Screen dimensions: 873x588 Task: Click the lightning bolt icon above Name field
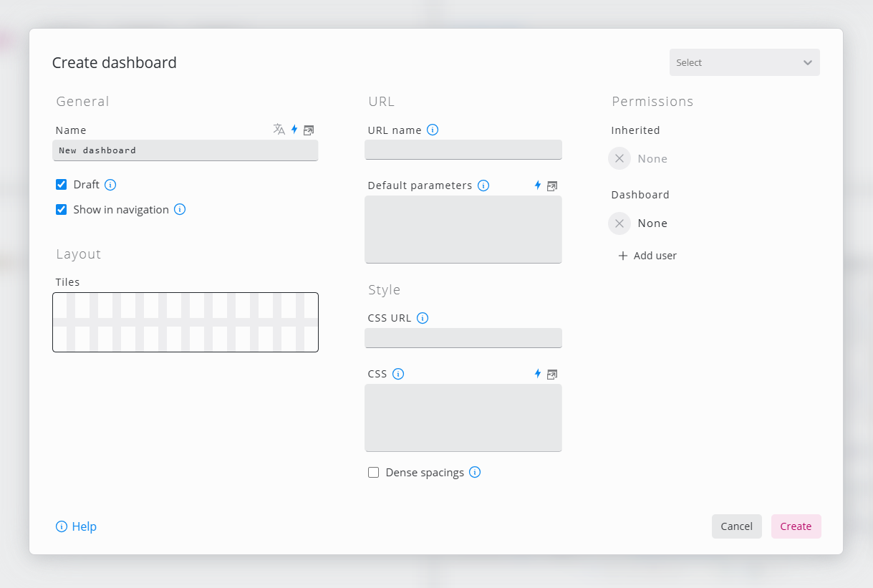click(x=294, y=130)
